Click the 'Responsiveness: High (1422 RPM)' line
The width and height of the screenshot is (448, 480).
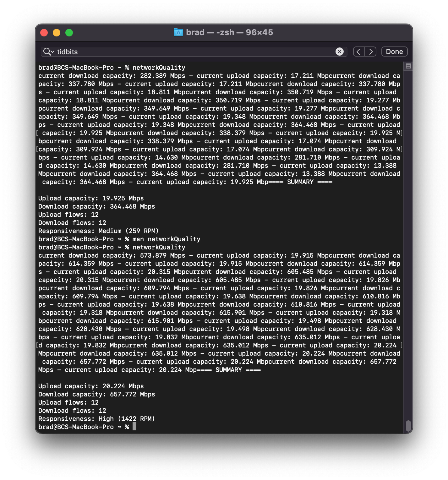tap(97, 419)
